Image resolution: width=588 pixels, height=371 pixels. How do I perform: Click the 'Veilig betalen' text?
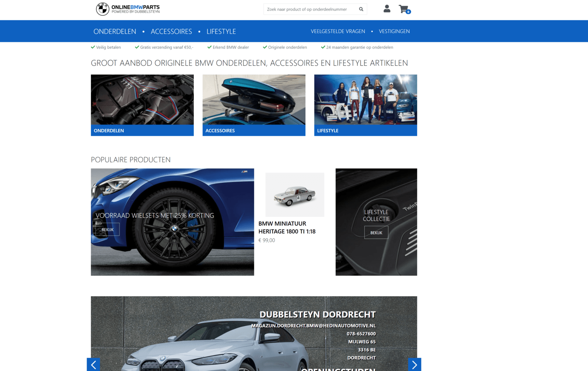(109, 47)
